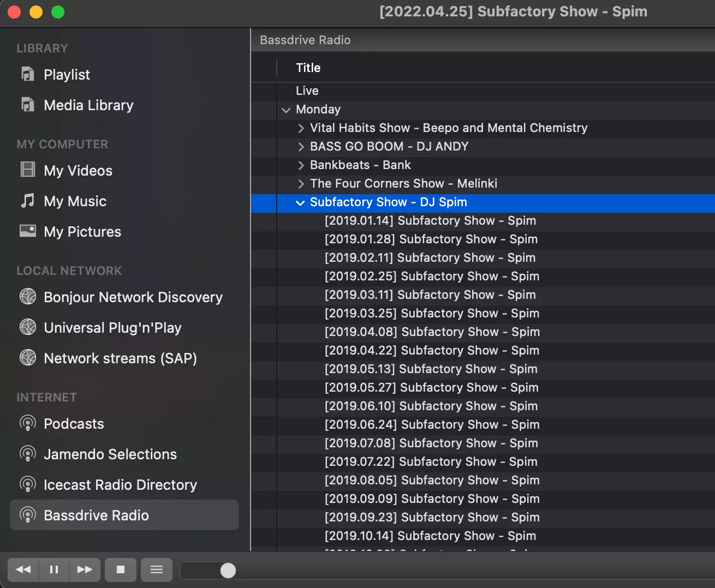This screenshot has height=588, width=715.
Task: Click the rewind previous track button
Action: click(23, 570)
